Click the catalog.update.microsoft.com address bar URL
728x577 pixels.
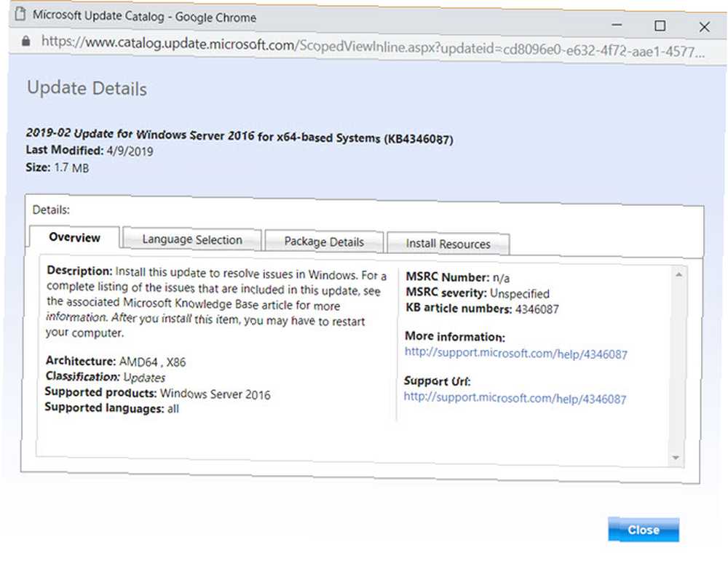coord(373,46)
